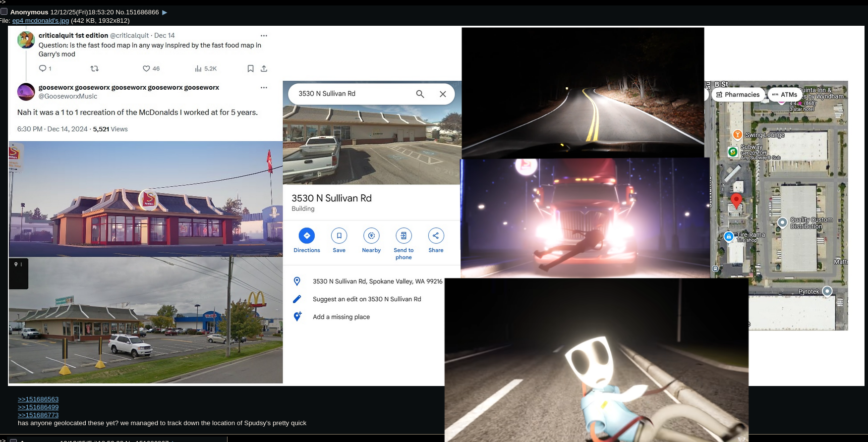Click the 3530 N Sullivan Rd search field
This screenshot has width=868, height=442.
coord(371,94)
